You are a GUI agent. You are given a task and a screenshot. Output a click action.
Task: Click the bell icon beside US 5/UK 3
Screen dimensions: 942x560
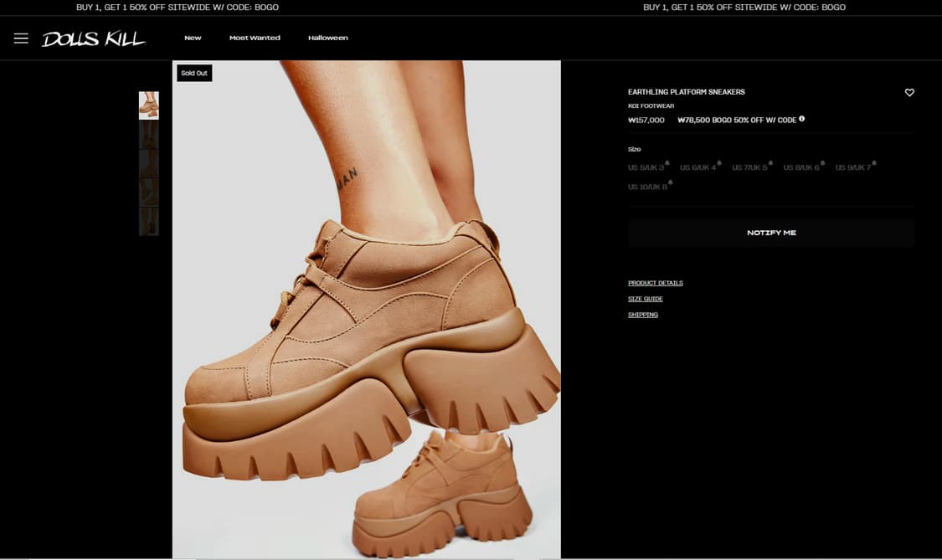[x=667, y=163]
